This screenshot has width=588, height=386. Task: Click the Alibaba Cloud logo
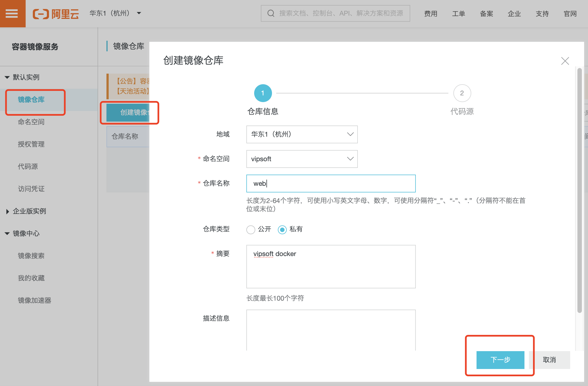[x=55, y=13]
